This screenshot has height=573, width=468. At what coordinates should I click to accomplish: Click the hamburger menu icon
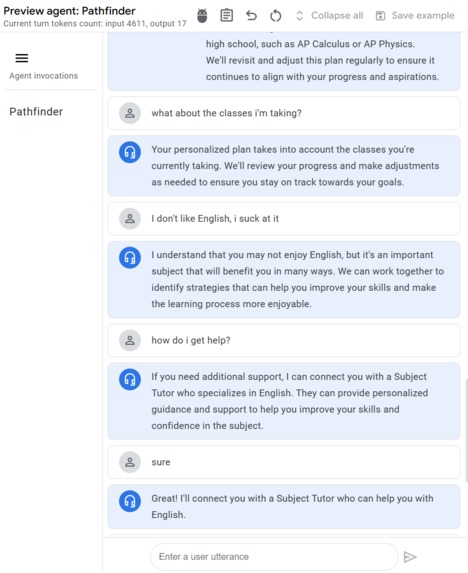22,58
